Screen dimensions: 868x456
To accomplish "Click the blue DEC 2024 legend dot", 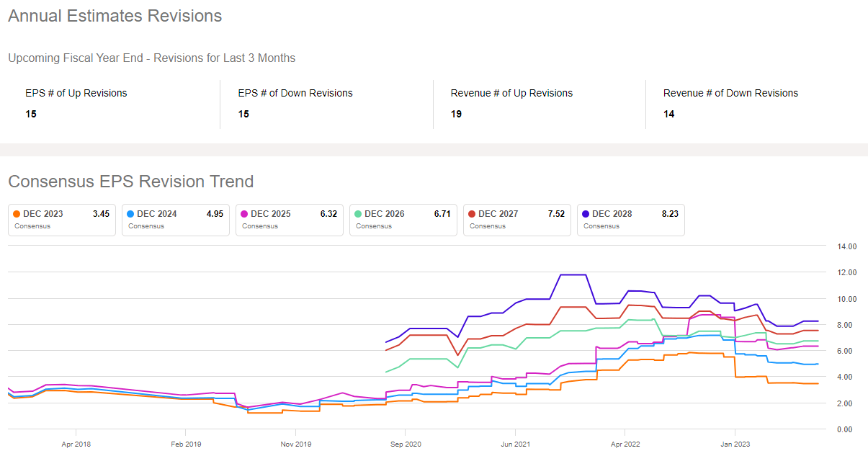I will click(132, 214).
